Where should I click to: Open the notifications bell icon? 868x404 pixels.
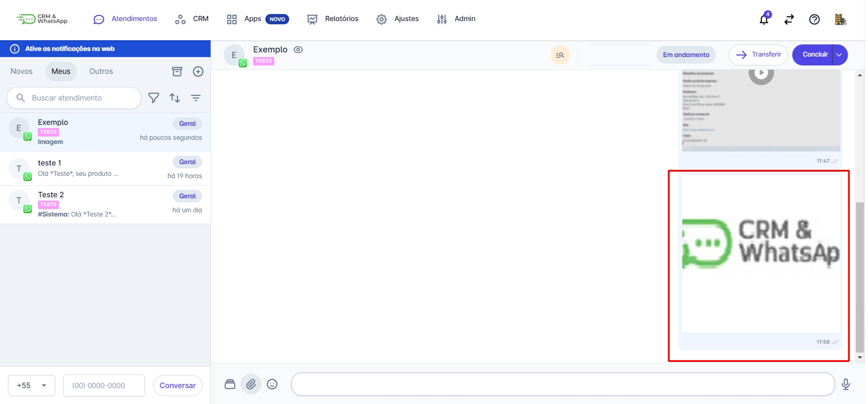pyautogui.click(x=764, y=19)
